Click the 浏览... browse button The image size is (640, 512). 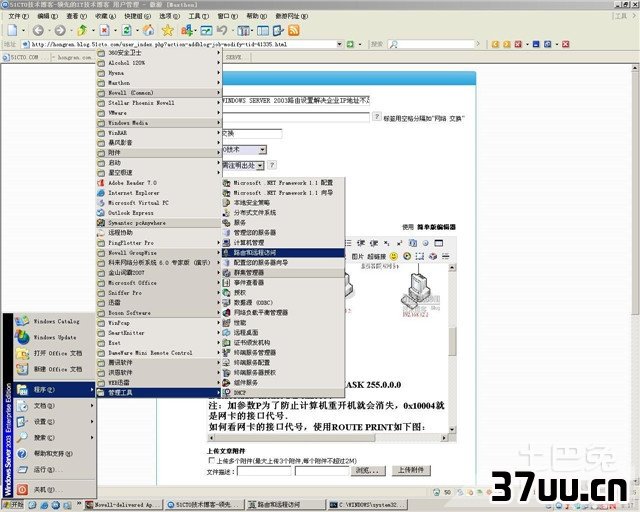click(x=367, y=471)
